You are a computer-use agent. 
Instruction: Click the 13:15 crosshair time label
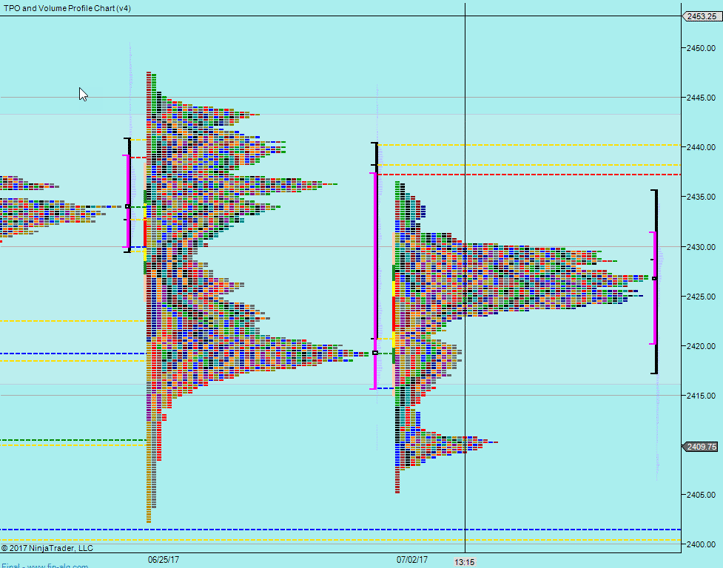click(465, 562)
